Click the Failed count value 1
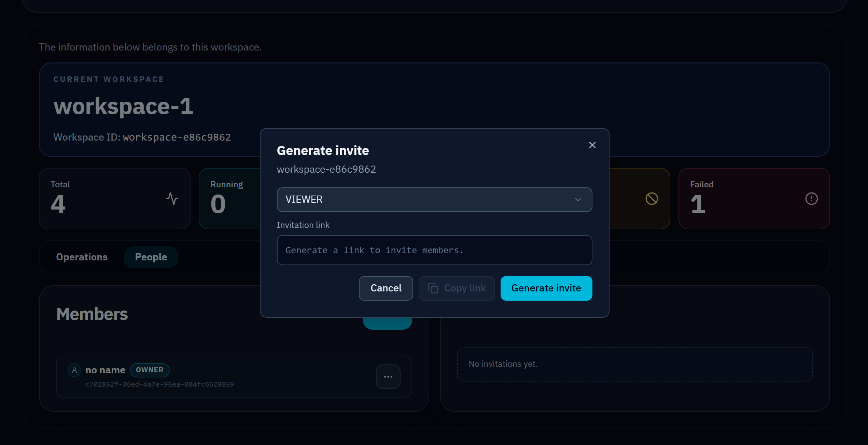 (698, 204)
